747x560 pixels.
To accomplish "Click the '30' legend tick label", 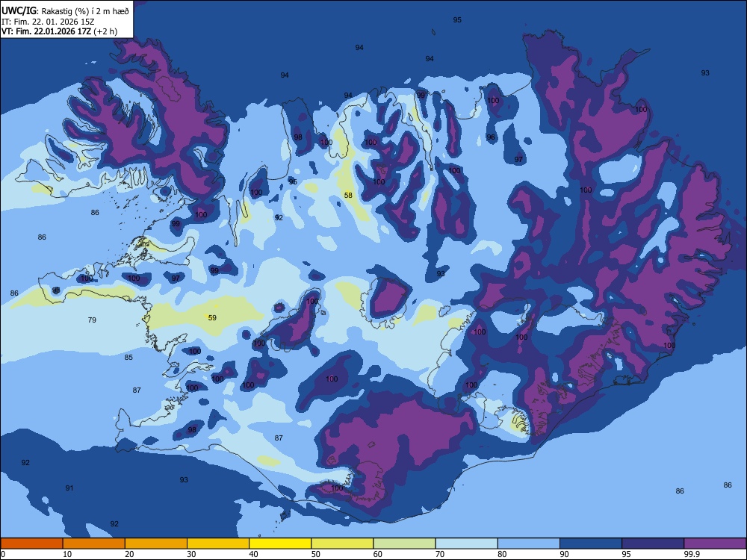I will (191, 554).
